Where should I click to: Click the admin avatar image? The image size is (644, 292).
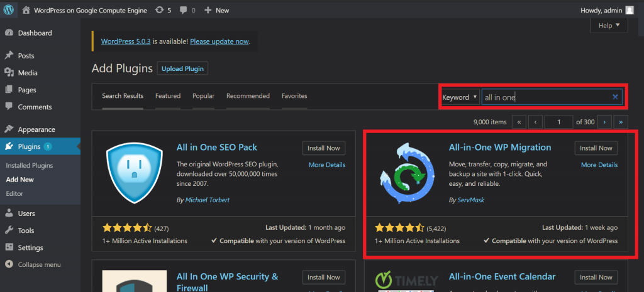click(x=630, y=11)
